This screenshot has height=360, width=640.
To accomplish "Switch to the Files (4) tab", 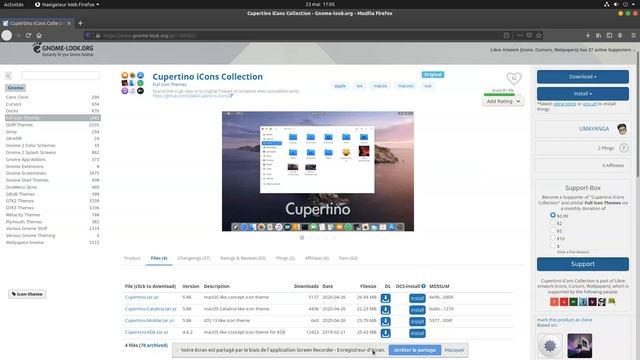I will pyautogui.click(x=159, y=258).
